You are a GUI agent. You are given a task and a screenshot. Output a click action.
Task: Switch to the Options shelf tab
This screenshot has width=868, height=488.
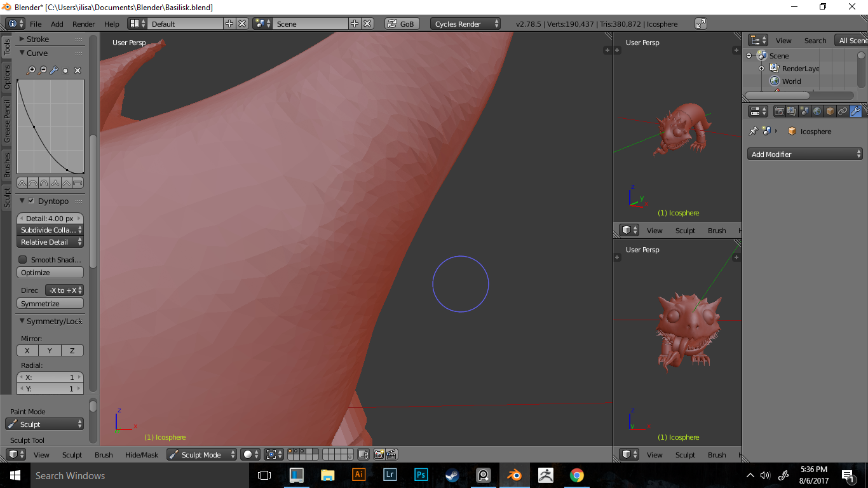[7, 77]
